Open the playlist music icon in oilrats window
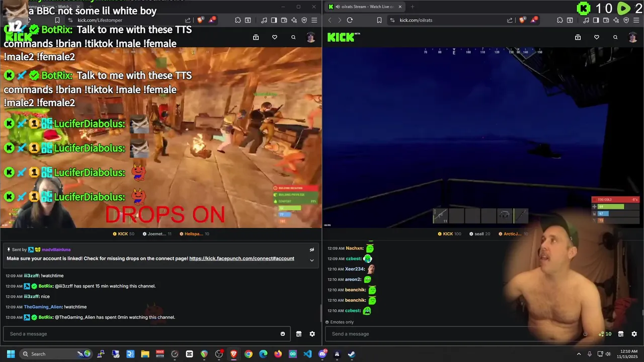The height and width of the screenshot is (362, 644). [586, 20]
